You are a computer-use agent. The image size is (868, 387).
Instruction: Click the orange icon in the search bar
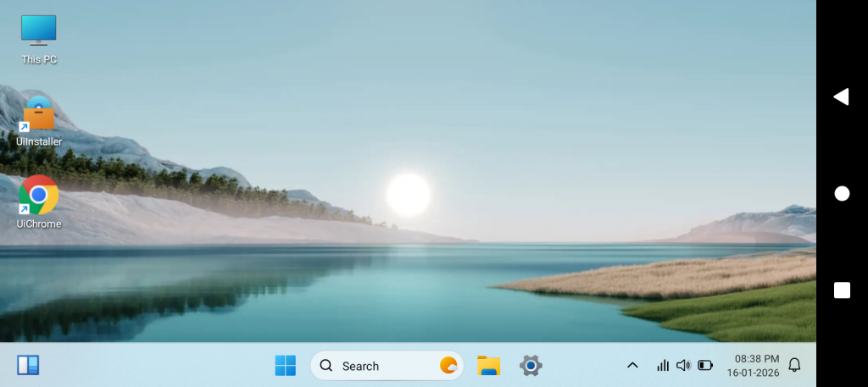pyautogui.click(x=448, y=366)
